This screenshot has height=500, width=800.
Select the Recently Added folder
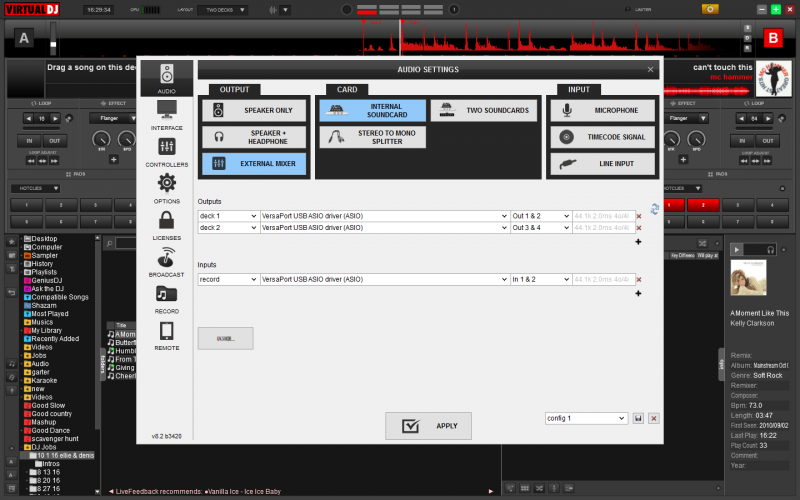click(55, 339)
